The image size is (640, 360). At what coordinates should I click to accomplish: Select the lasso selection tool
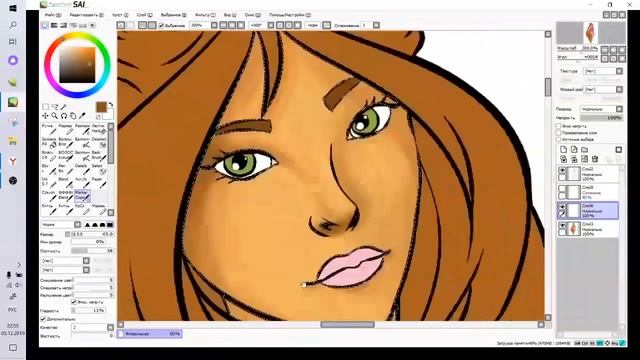click(x=54, y=107)
